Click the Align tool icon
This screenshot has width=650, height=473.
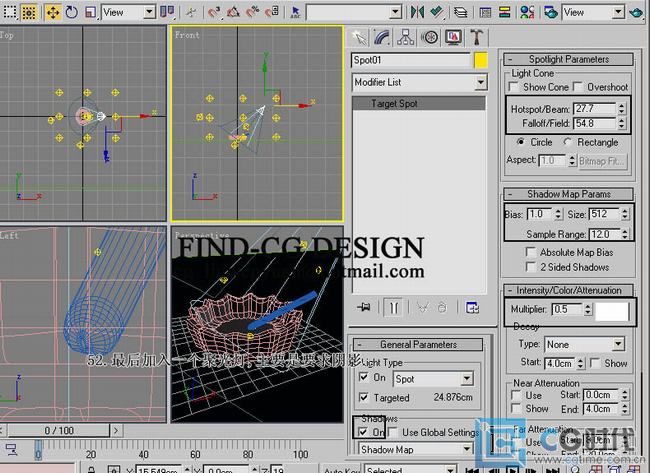pos(437,12)
